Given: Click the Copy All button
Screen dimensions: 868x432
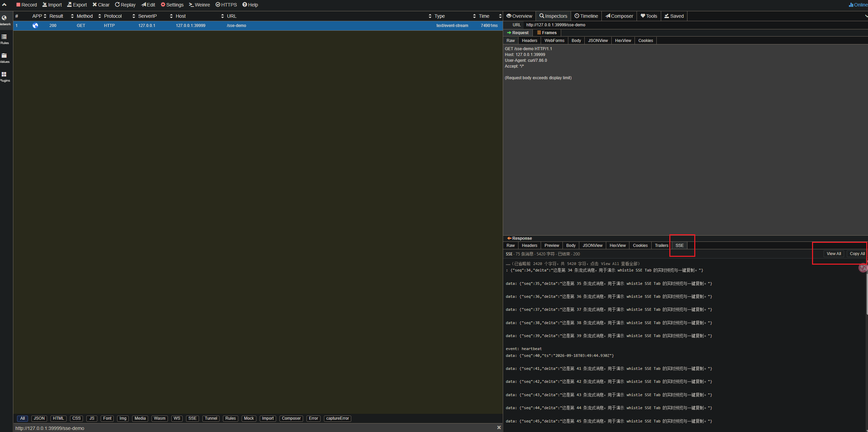Looking at the screenshot, I should point(857,254).
